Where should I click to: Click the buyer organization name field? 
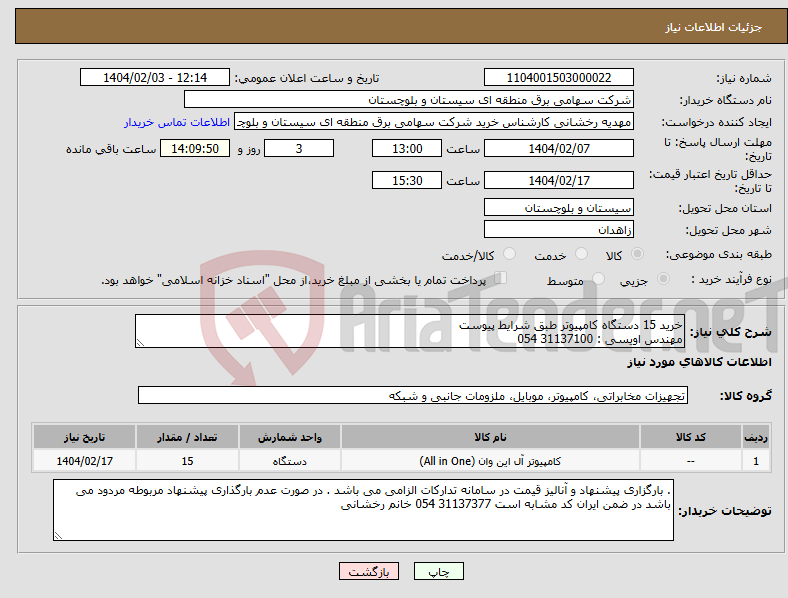409,99
